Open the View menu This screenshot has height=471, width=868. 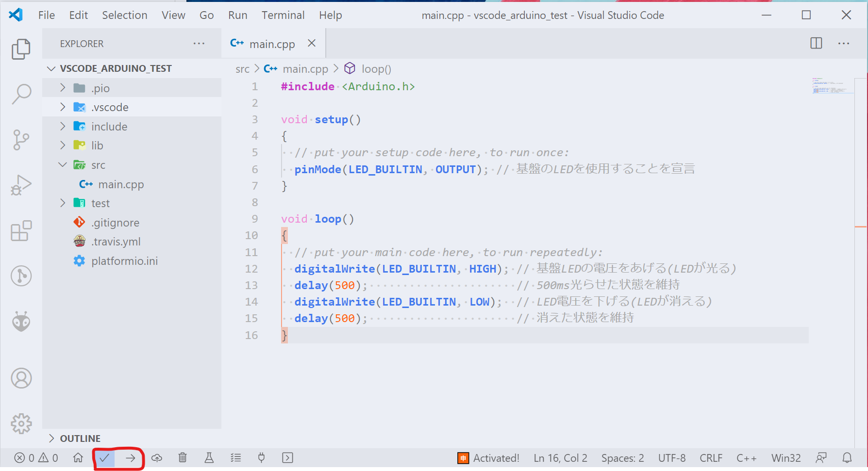pyautogui.click(x=173, y=15)
